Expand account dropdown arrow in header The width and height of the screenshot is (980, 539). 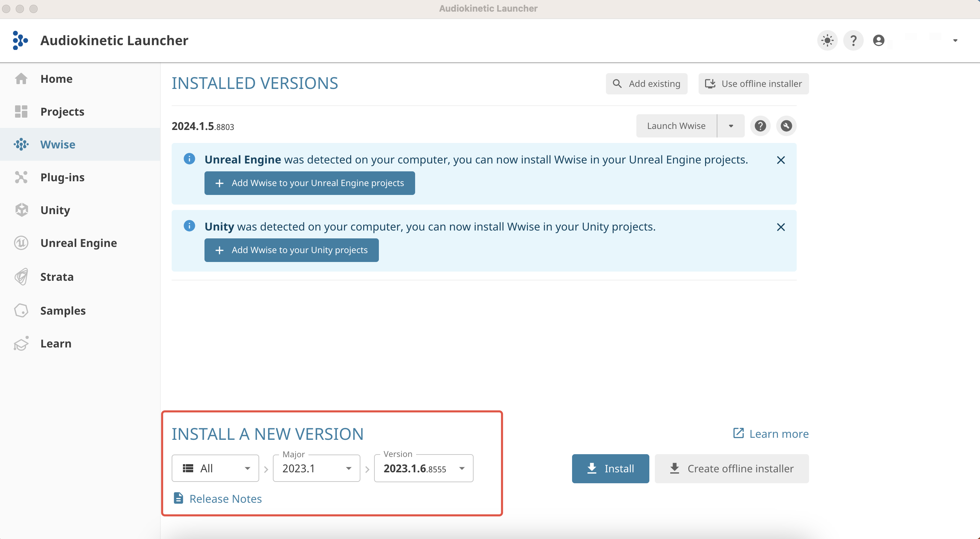(x=955, y=40)
